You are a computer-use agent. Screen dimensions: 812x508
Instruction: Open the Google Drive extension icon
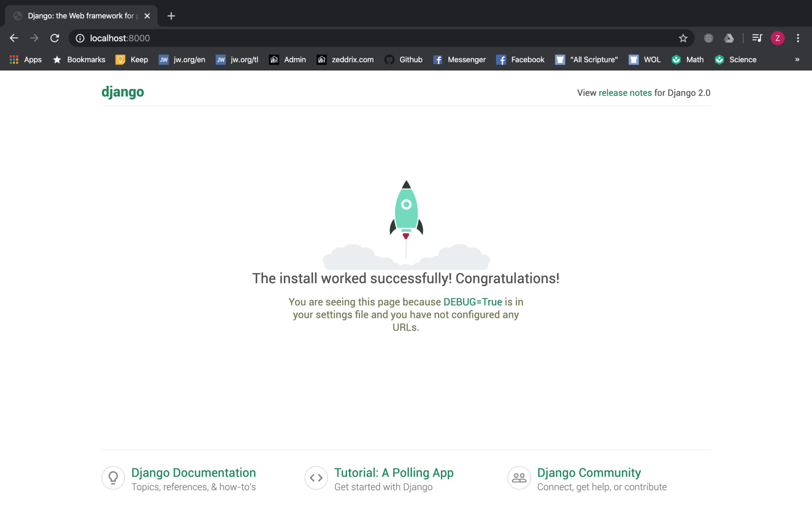point(729,38)
